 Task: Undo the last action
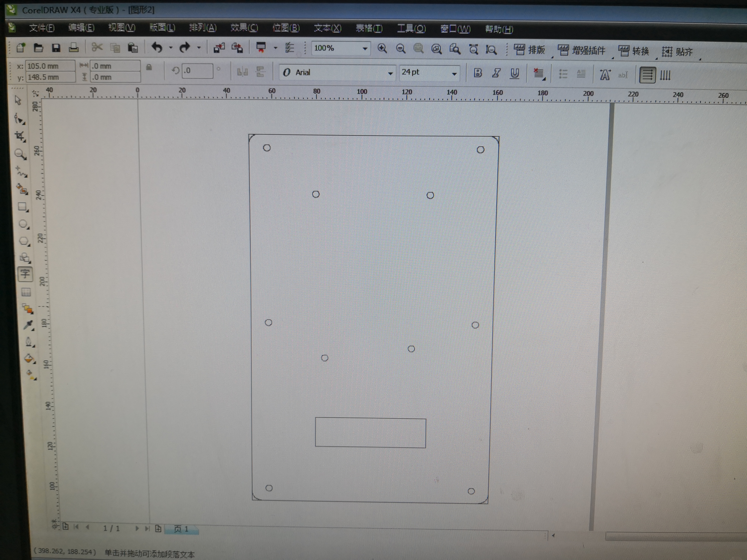click(x=157, y=48)
